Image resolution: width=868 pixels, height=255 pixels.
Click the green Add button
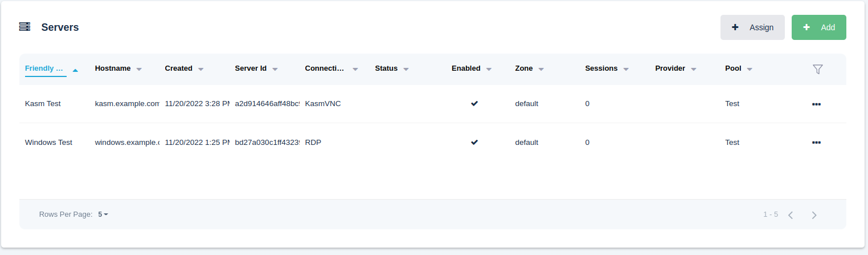(818, 27)
